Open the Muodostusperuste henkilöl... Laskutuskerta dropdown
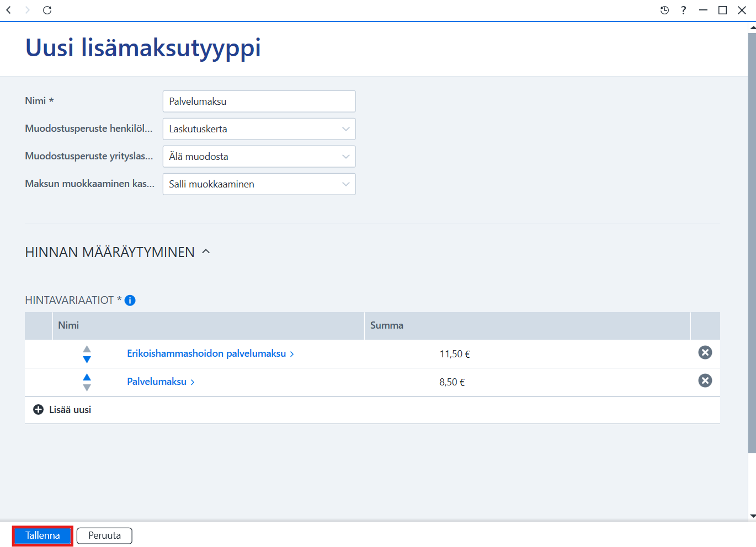The width and height of the screenshot is (756, 547). (x=259, y=129)
